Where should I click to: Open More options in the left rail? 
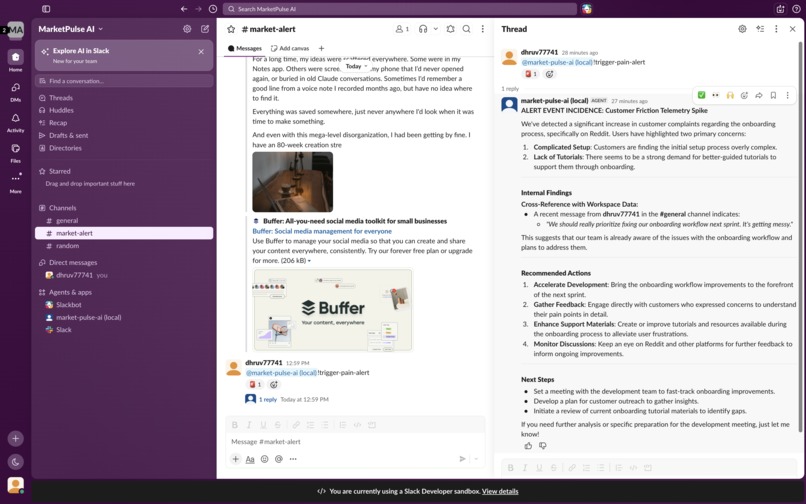[x=15, y=183]
